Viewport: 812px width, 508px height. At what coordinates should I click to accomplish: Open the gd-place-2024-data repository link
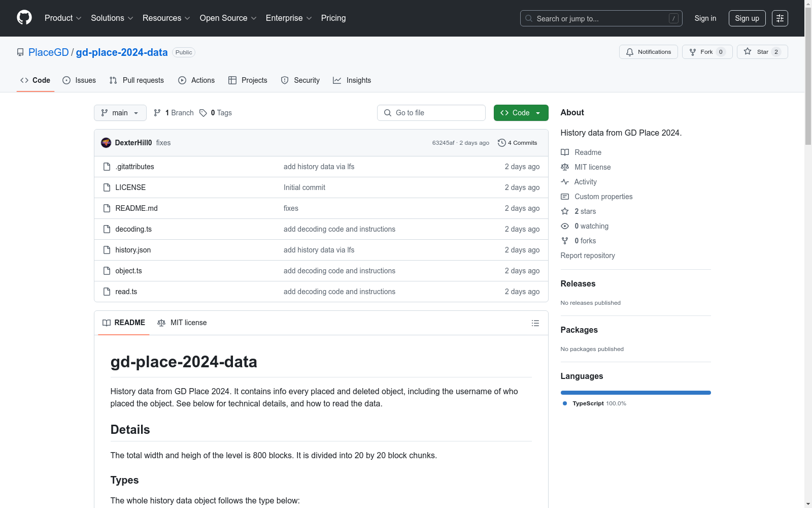(x=122, y=52)
